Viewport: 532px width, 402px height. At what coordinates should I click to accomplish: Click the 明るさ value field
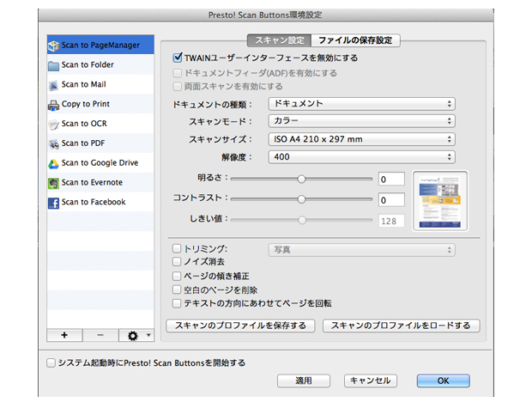coord(391,179)
